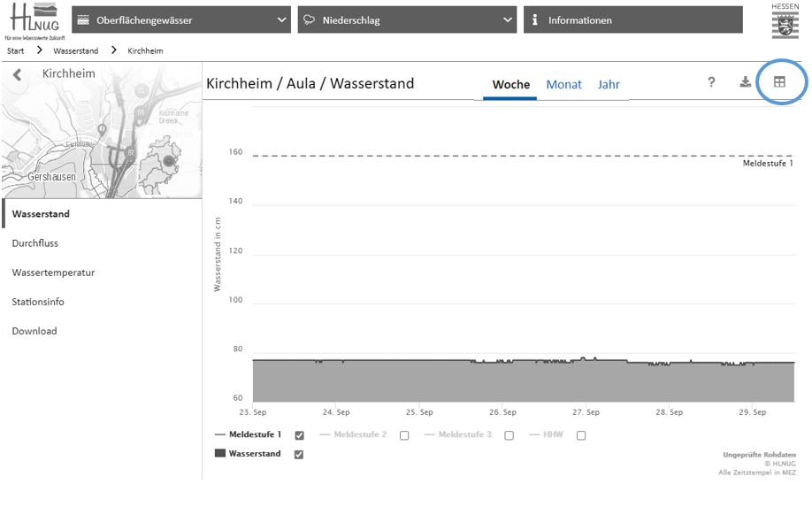Open the help question mark icon

[711, 82]
